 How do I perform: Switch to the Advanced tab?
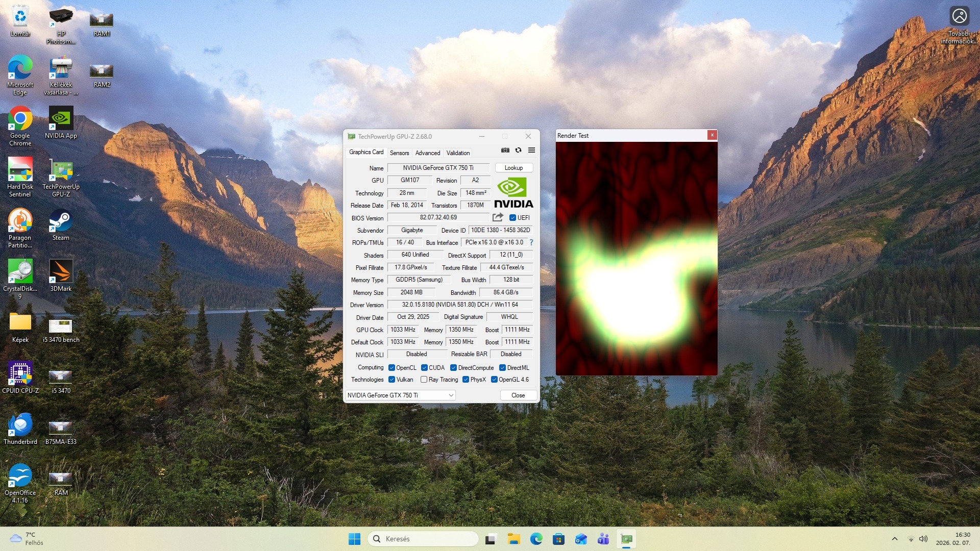pos(427,153)
